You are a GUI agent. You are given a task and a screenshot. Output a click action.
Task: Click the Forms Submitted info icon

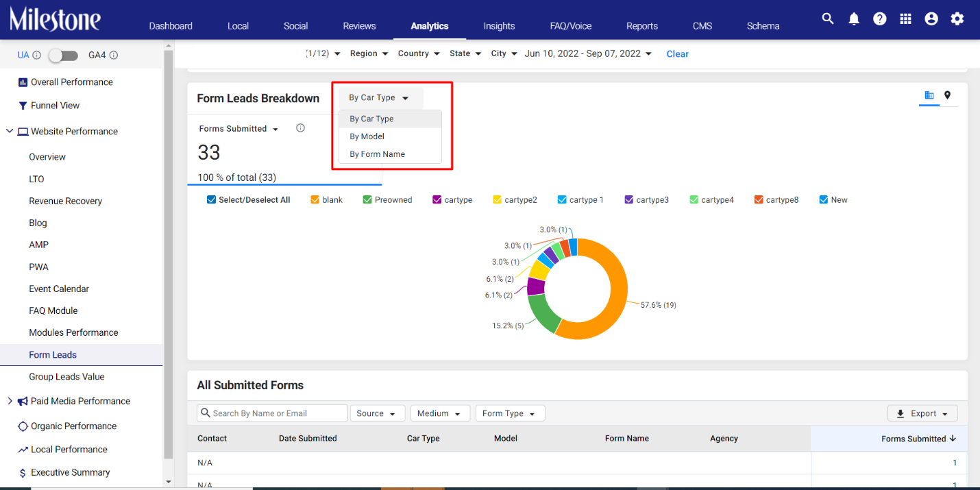tap(300, 128)
